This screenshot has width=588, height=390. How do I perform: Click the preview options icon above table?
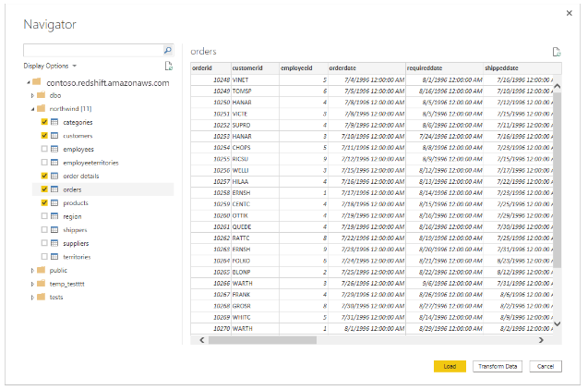556,53
